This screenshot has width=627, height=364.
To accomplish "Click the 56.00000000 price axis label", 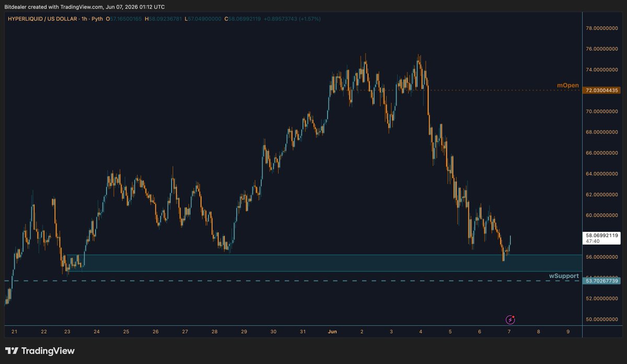I will [x=602, y=257].
